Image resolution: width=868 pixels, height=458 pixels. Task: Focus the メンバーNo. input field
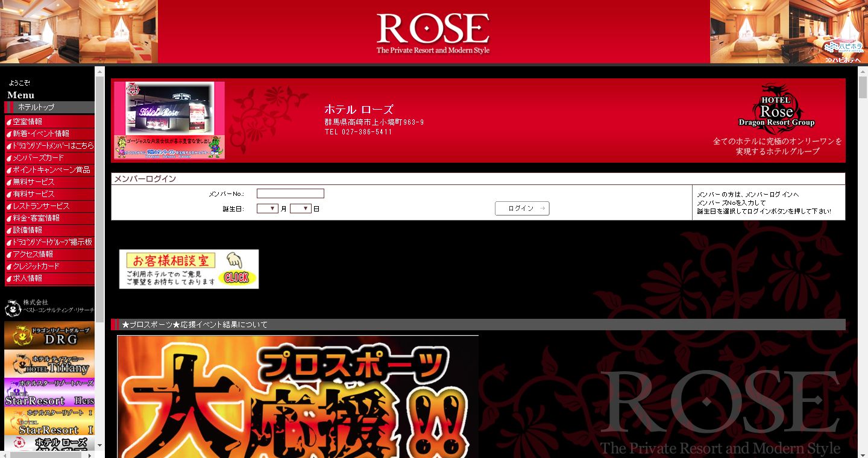pos(291,193)
